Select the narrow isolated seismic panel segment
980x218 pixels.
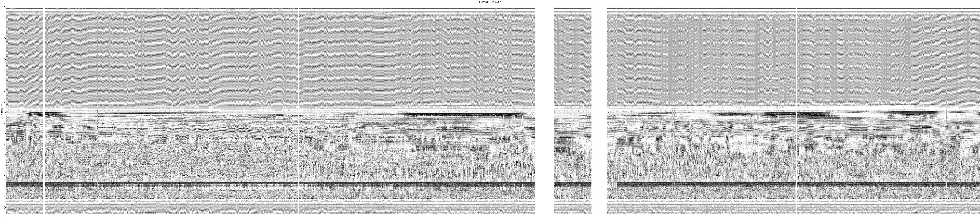tap(573, 114)
